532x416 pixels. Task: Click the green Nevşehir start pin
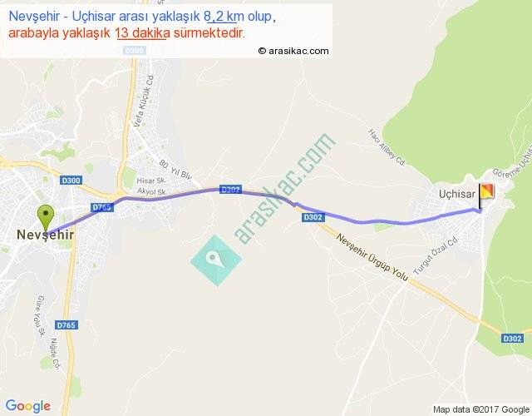pyautogui.click(x=46, y=219)
